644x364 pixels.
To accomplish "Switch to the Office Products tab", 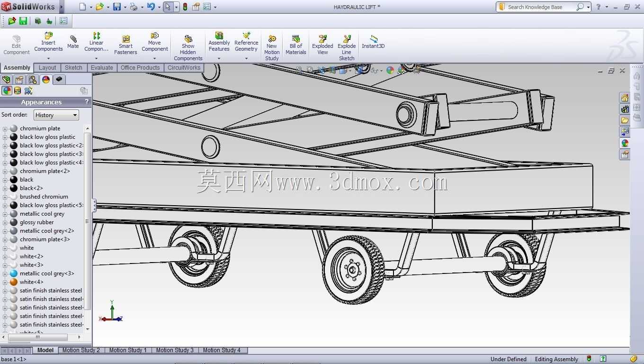I will 140,68.
